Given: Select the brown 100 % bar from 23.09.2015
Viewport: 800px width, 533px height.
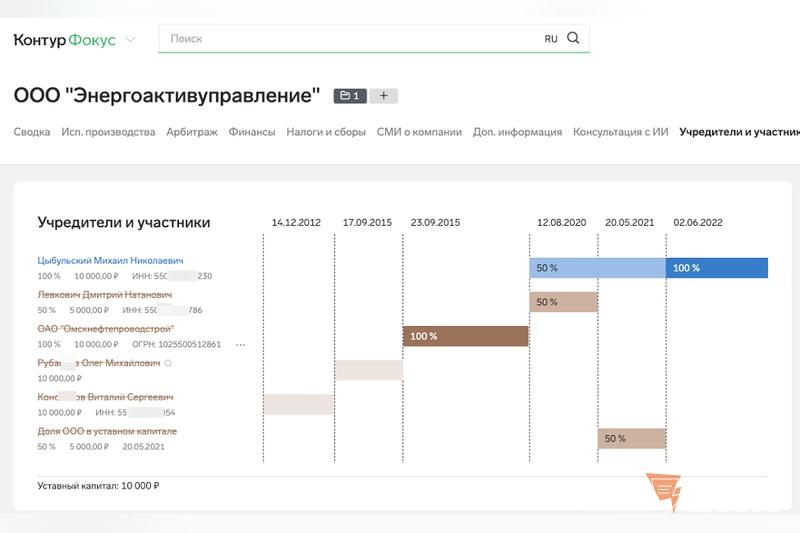Looking at the screenshot, I should [x=465, y=336].
